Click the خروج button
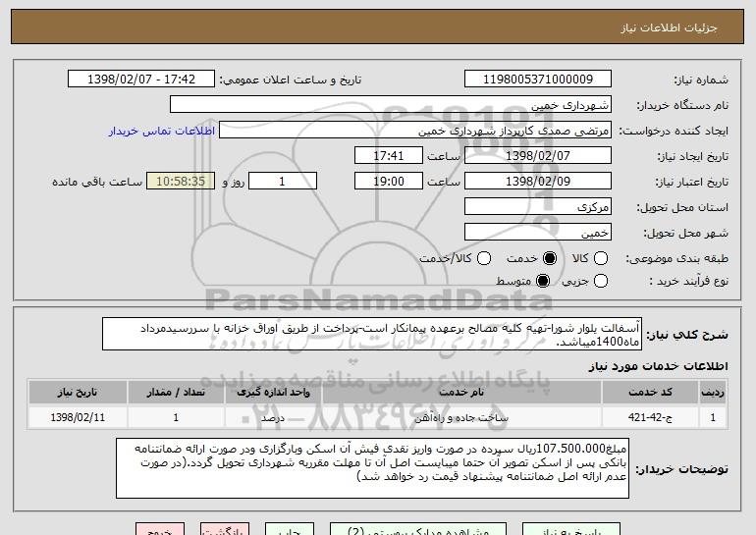 pos(160,529)
